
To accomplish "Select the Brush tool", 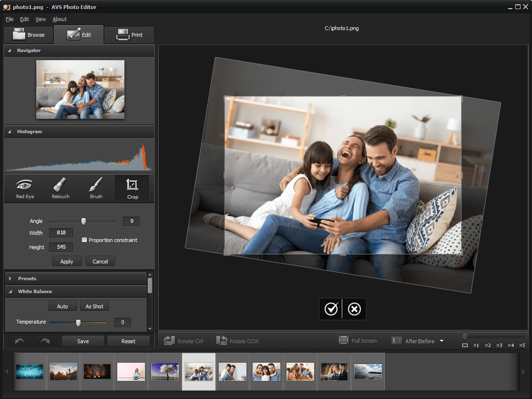I will tap(96, 189).
